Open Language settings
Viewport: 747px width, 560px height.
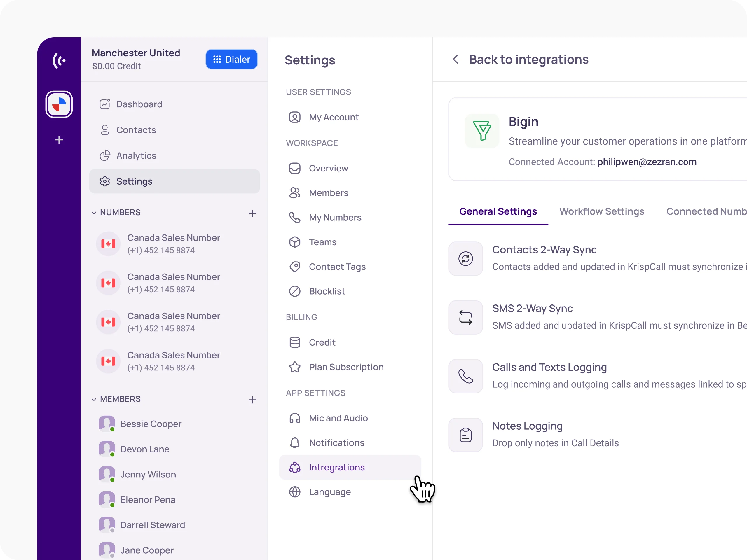[x=350, y=492]
